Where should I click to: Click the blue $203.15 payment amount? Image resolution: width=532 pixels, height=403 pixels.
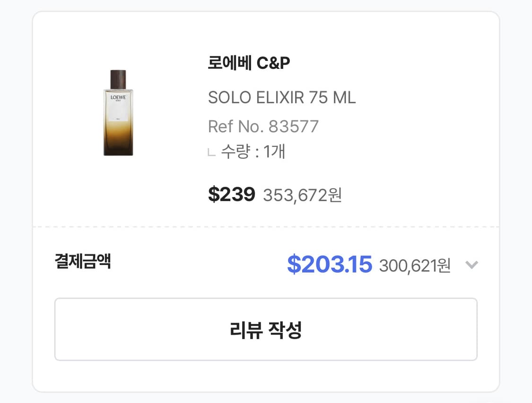pyautogui.click(x=331, y=265)
